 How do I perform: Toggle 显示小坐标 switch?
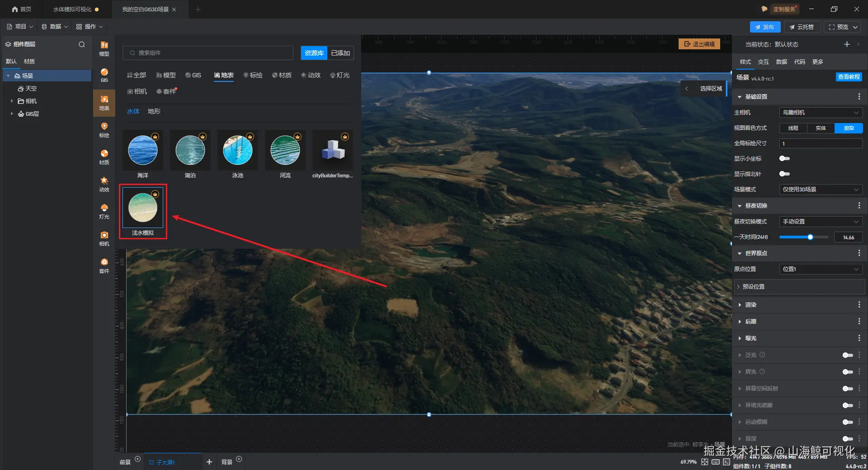tap(785, 158)
